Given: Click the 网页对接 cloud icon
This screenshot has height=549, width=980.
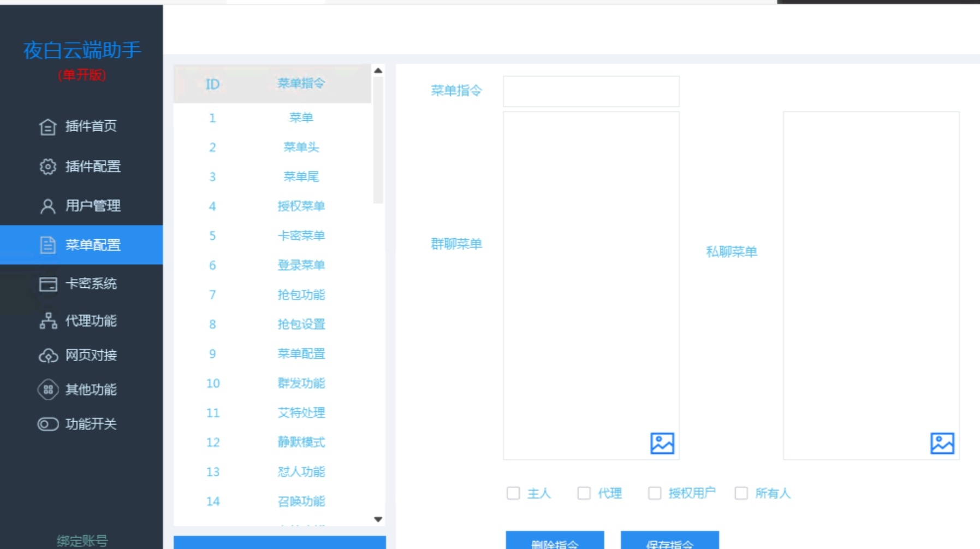Looking at the screenshot, I should (48, 356).
